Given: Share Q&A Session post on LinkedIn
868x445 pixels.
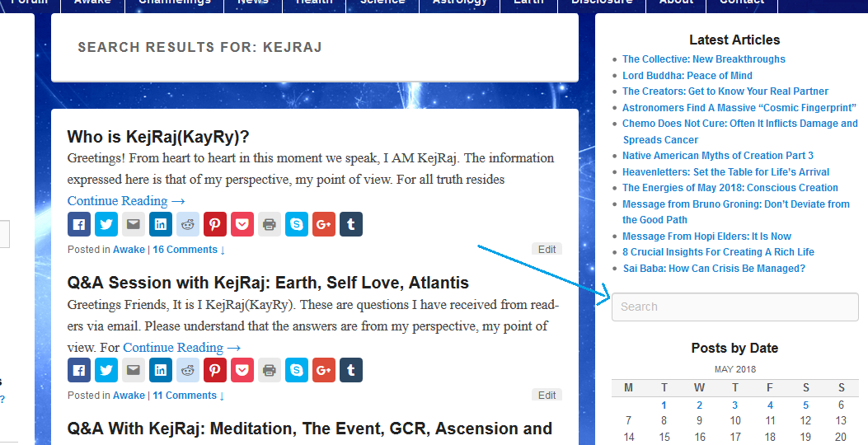Looking at the screenshot, I should pos(161,371).
